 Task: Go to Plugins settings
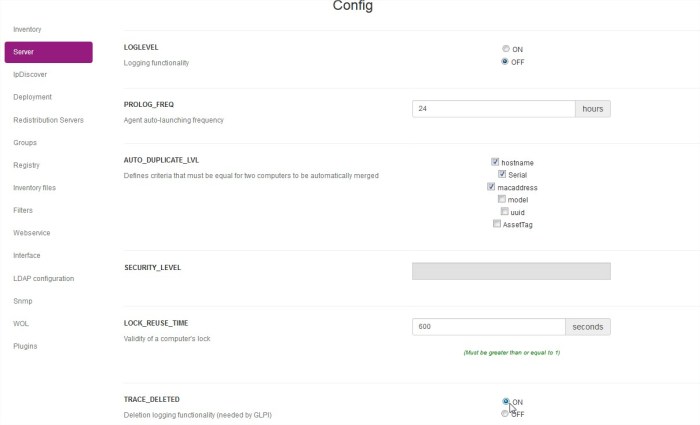click(x=25, y=346)
